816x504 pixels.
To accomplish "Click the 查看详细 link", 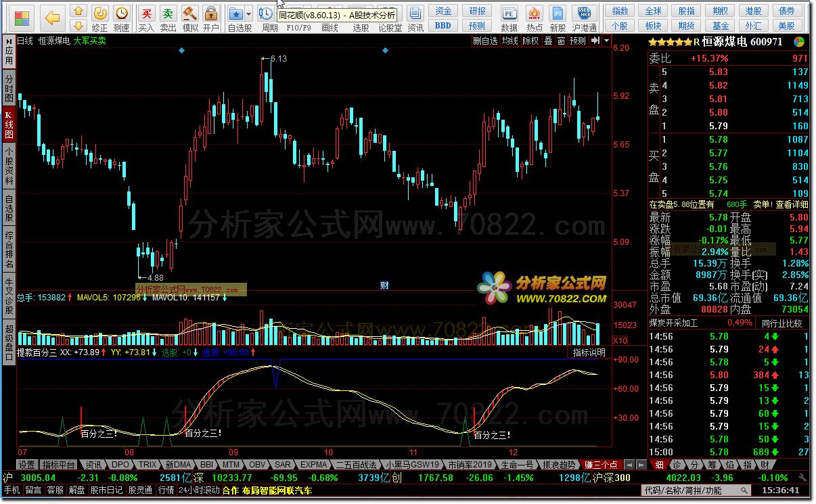I will coord(792,204).
